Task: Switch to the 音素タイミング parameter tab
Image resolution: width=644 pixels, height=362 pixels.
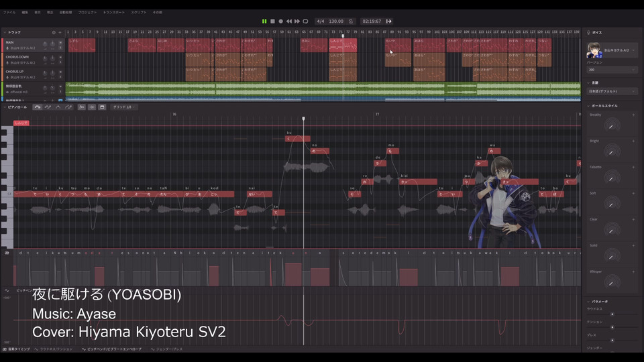Action: [x=16, y=349]
